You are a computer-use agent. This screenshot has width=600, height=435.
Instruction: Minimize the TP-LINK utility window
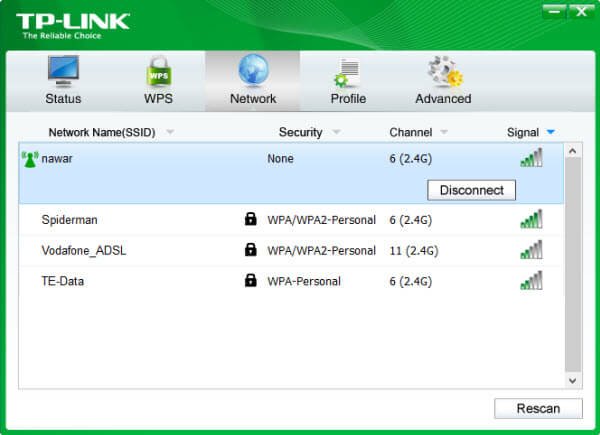[x=554, y=12]
